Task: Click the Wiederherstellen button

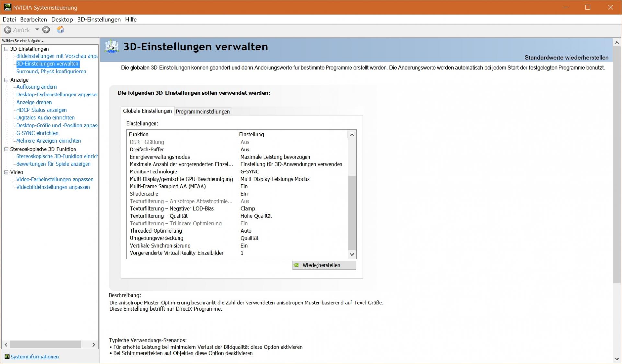Action: (324, 265)
